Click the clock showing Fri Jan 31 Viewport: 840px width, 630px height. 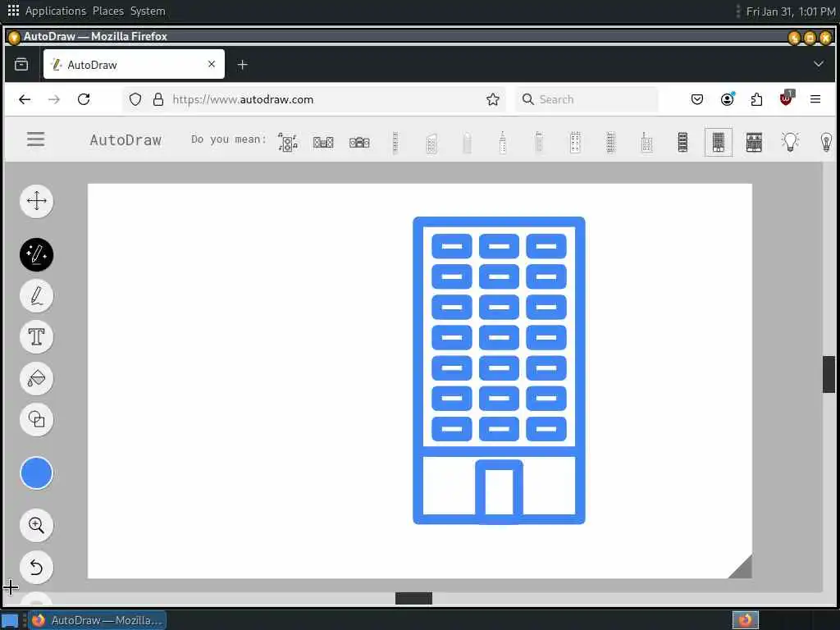coord(791,11)
